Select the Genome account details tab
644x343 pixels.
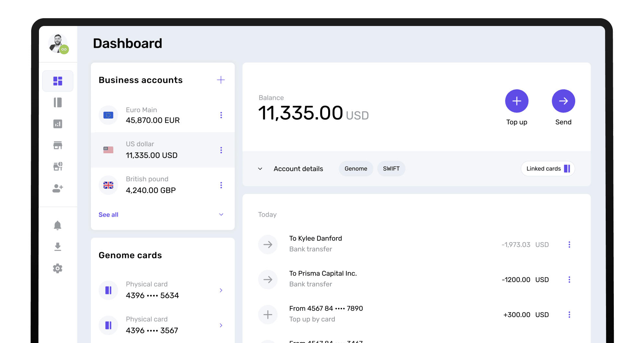click(356, 169)
